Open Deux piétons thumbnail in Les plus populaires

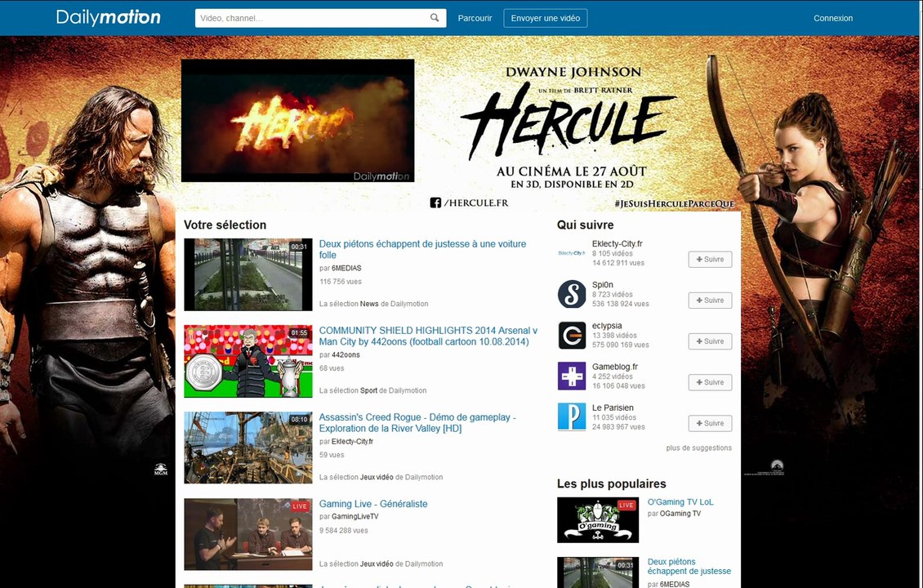click(x=597, y=572)
